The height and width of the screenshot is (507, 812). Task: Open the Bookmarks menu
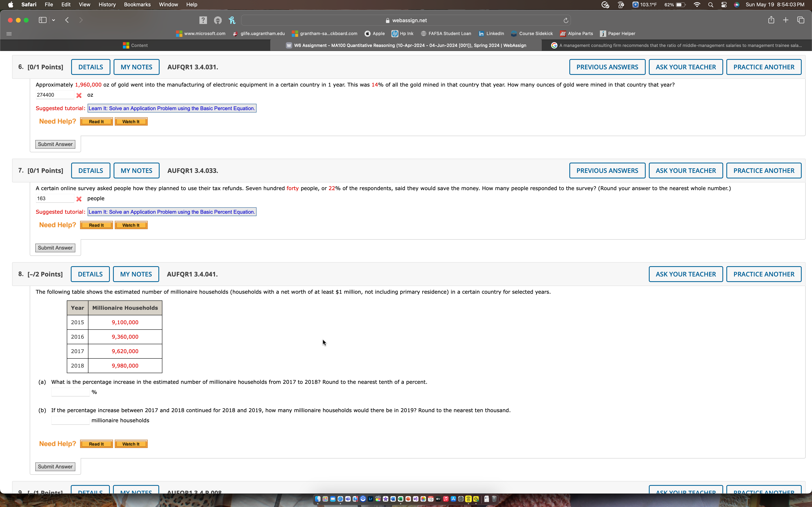137,4
